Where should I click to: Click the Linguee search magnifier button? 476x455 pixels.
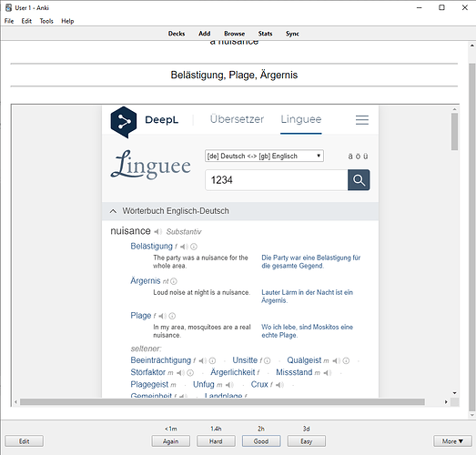pos(359,180)
